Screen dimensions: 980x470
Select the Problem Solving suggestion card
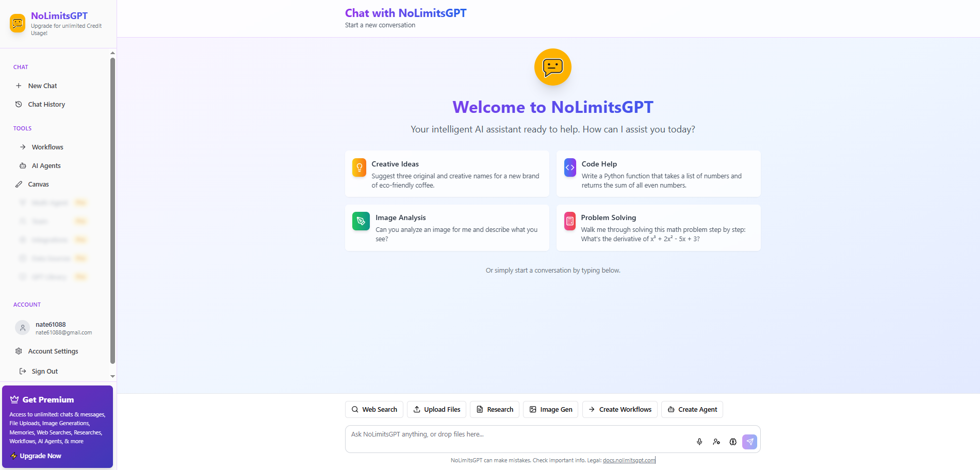(658, 228)
